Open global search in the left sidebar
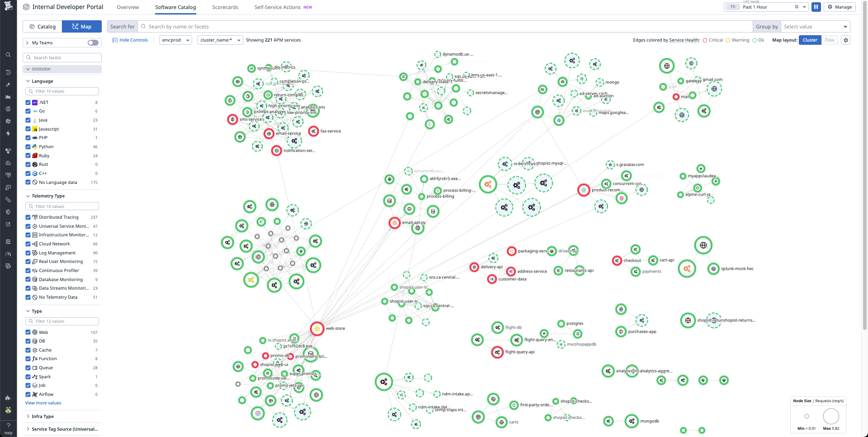868x437 pixels. coord(8,55)
